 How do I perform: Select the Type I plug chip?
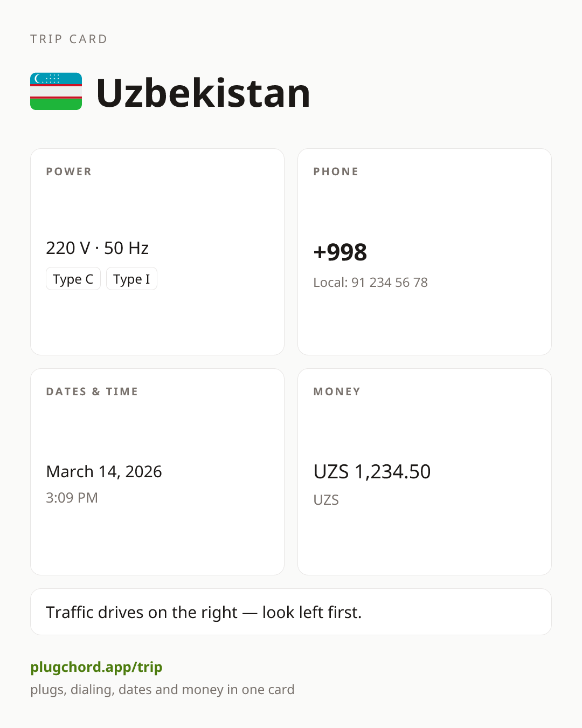click(131, 279)
